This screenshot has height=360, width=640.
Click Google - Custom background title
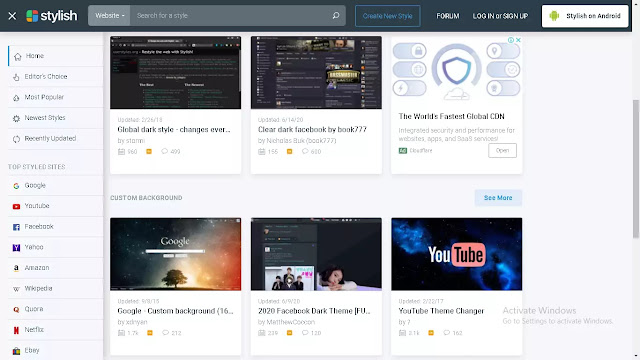[x=176, y=311]
